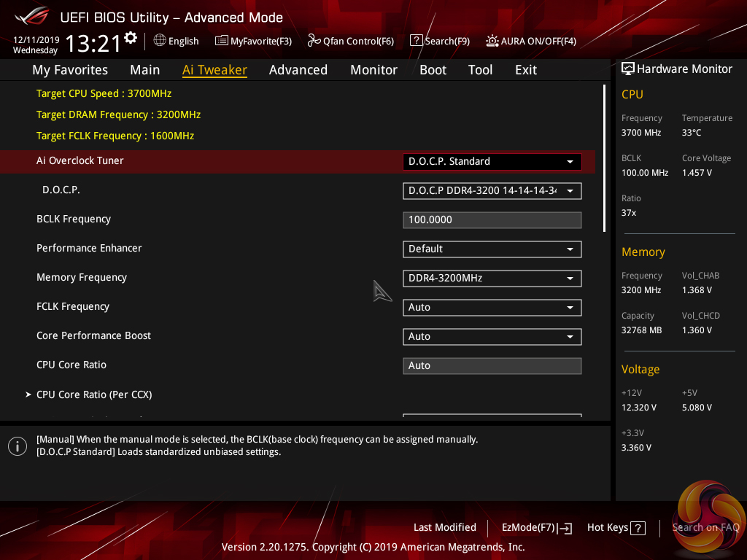This screenshot has height=560, width=747.
Task: Expand the Memory Frequency dropdown
Action: 492,278
